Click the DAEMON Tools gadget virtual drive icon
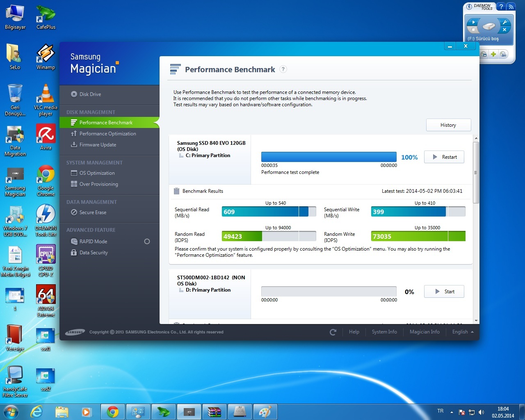The image size is (525, 420). point(489,26)
